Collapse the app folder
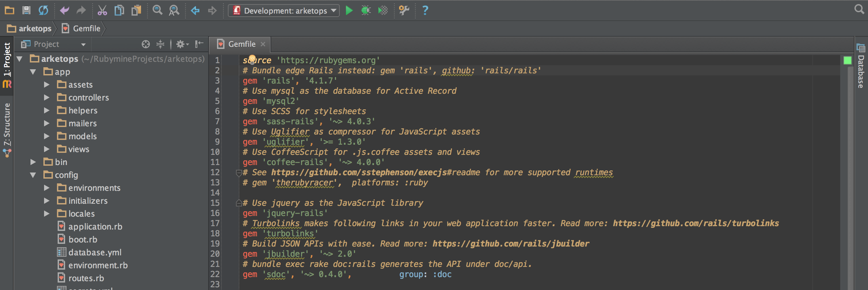 pyautogui.click(x=33, y=72)
